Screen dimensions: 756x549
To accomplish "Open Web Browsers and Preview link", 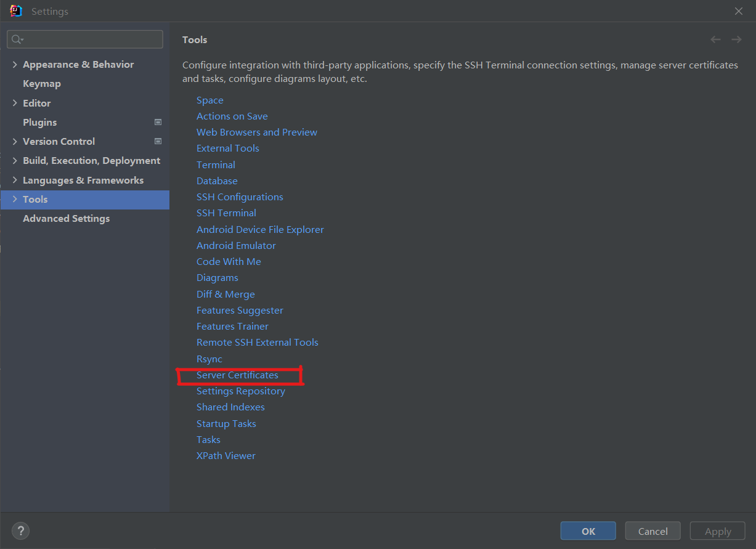I will pyautogui.click(x=257, y=132).
